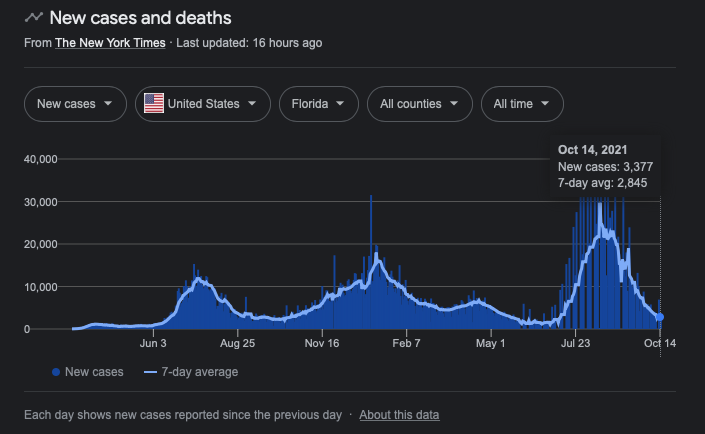This screenshot has height=434, width=705.
Task: Click the blue dot New cases legend icon
Action: click(x=55, y=372)
